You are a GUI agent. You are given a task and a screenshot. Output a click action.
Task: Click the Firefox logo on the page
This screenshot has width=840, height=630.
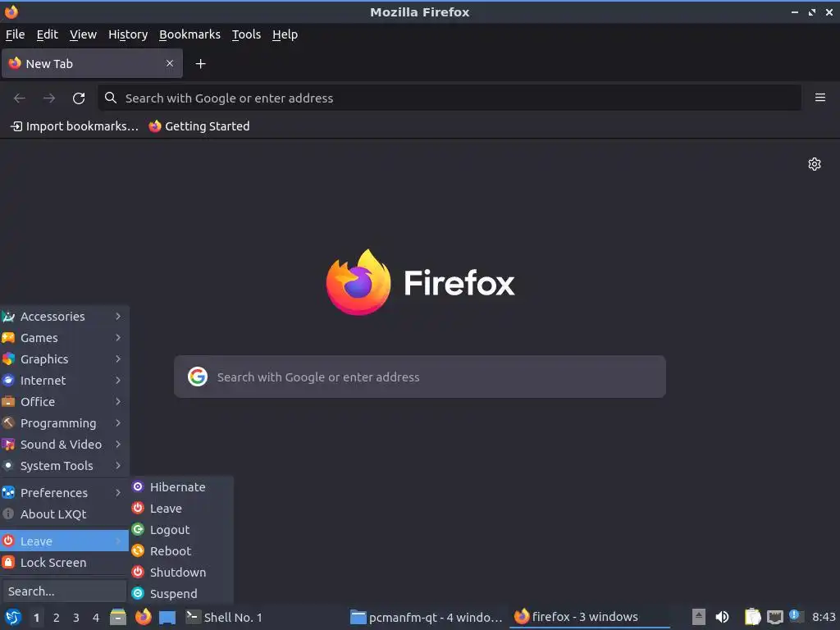click(x=420, y=282)
